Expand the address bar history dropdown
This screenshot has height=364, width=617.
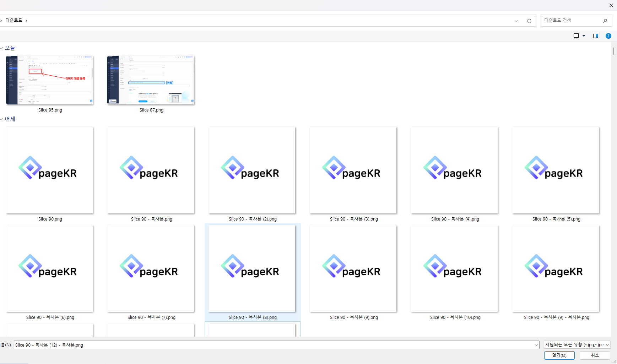click(x=516, y=21)
